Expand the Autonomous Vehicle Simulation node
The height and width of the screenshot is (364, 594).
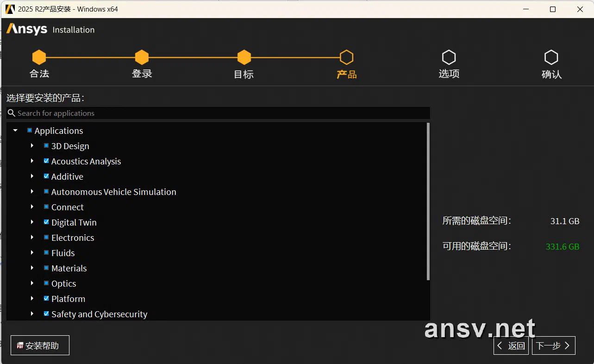(32, 192)
